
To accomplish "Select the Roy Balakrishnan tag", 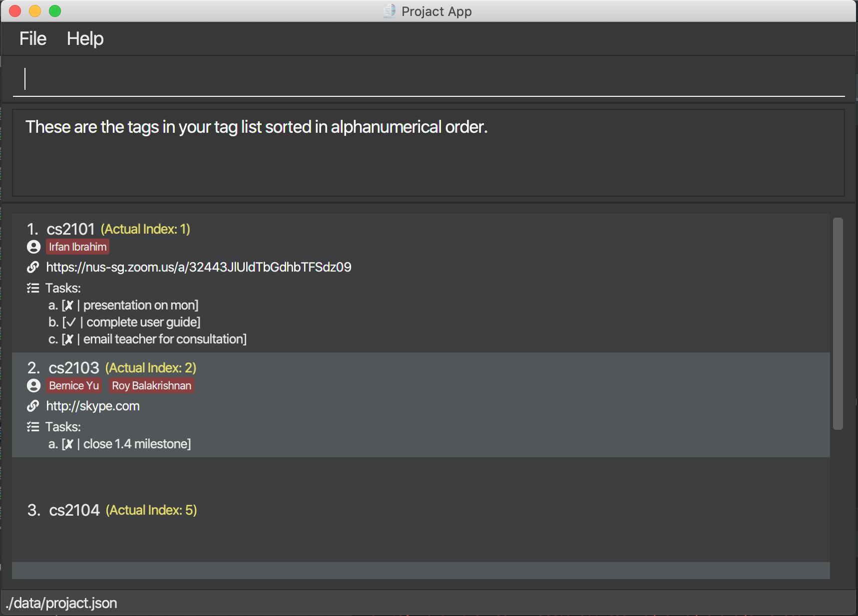I will [x=151, y=385].
